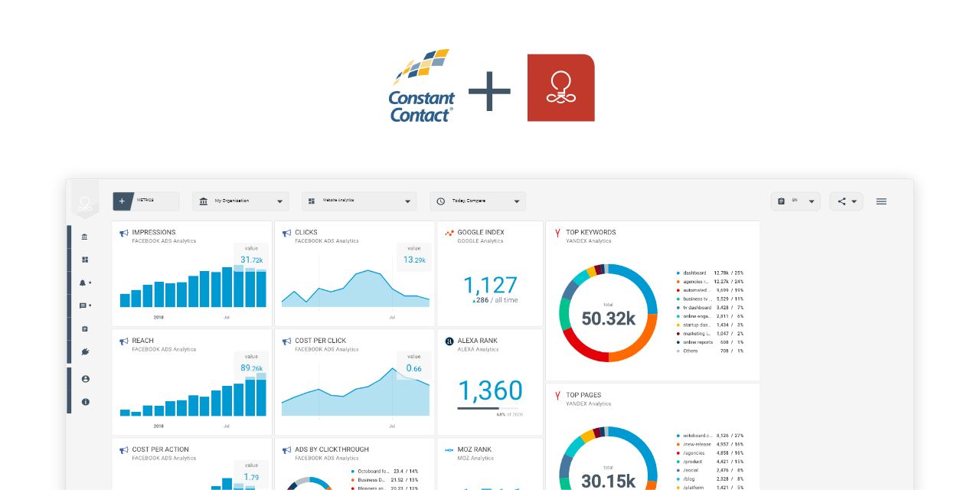Open the integrations plug icon in the sidebar
This screenshot has height=490, width=980.
85,351
